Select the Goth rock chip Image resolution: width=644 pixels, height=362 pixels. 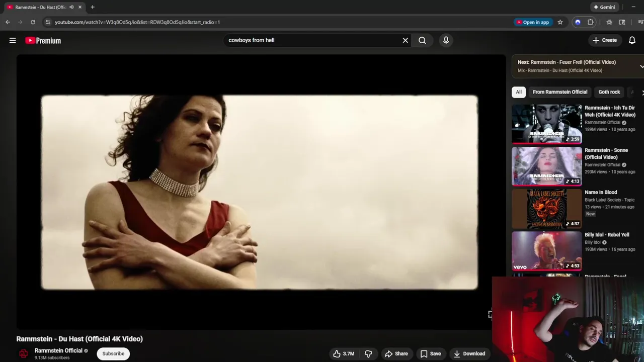click(x=609, y=92)
